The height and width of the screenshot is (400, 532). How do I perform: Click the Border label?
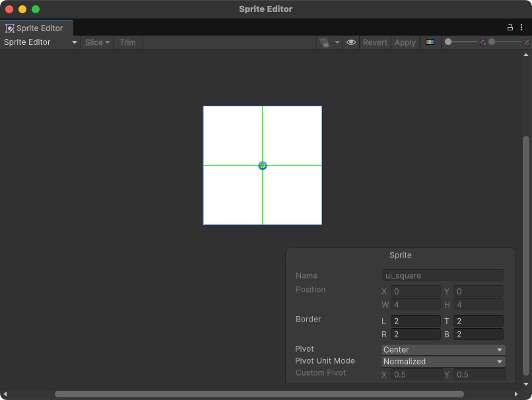(308, 319)
